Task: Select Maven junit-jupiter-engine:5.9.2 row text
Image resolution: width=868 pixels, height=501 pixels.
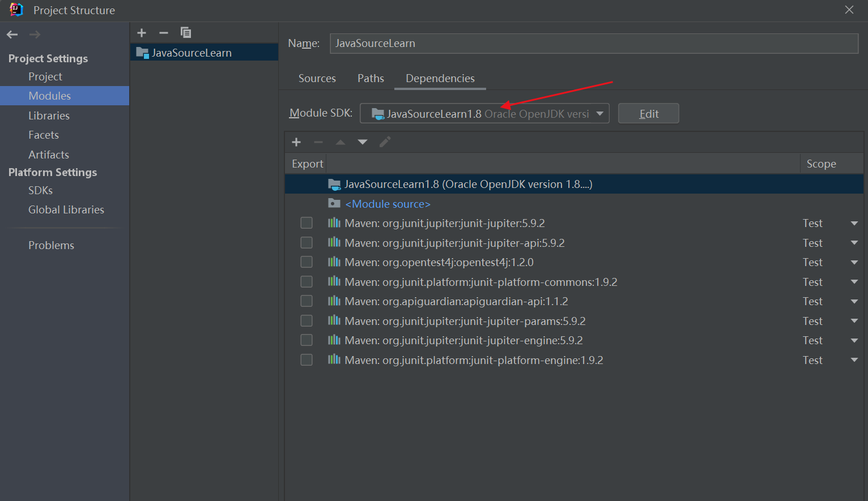Action: pyautogui.click(x=463, y=340)
